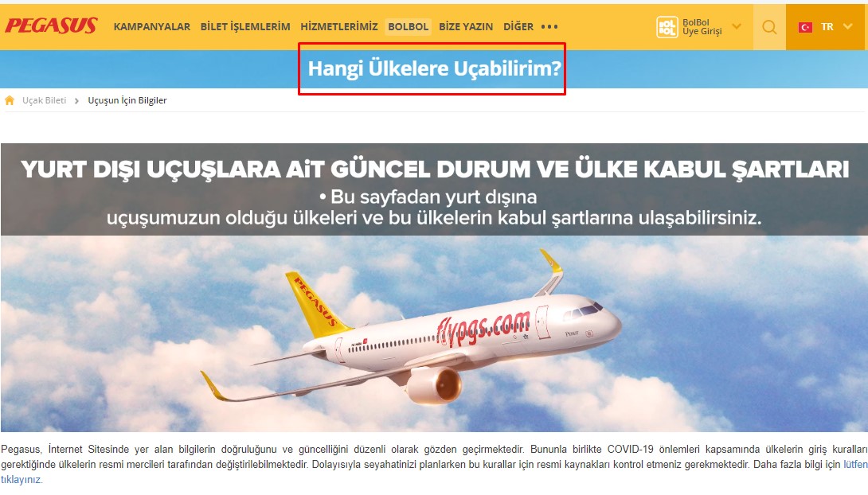The width and height of the screenshot is (868, 495).
Task: Open the BİLET İŞLEMLERİM menu
Action: tap(245, 26)
